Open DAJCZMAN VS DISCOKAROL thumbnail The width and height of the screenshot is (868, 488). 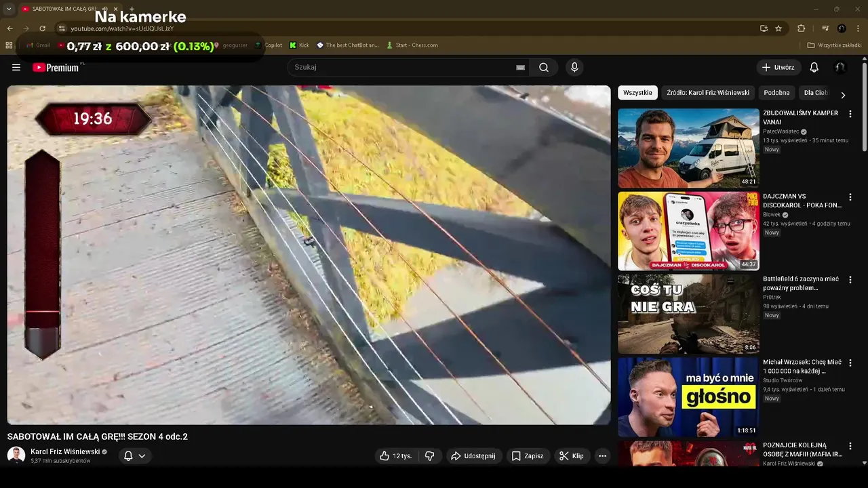tap(688, 231)
